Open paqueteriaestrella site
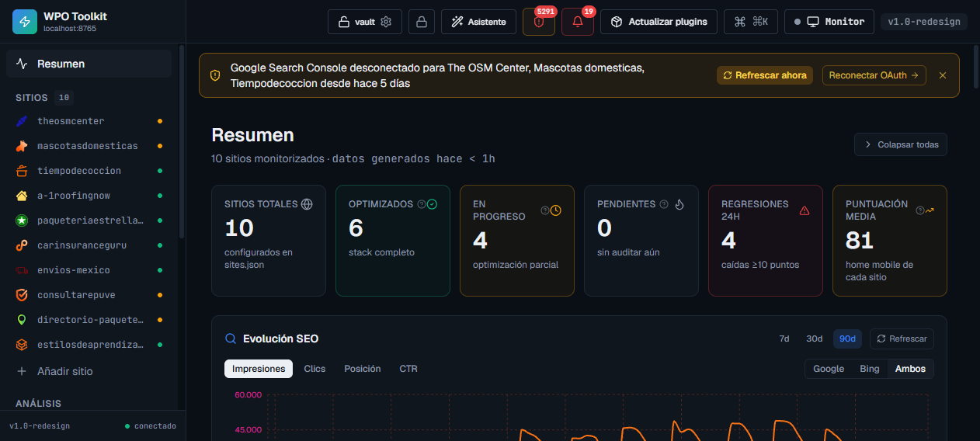 click(x=89, y=220)
